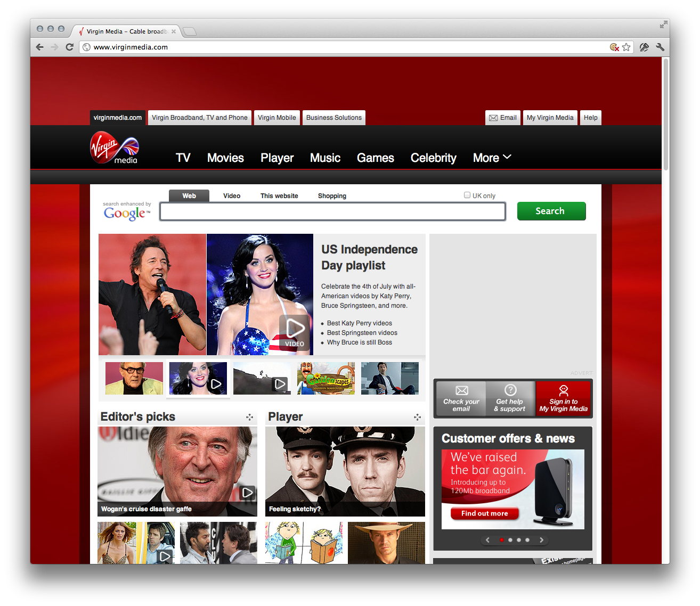
Task: Select the dark landscape video carousel thumbnail
Action: pyautogui.click(x=262, y=378)
